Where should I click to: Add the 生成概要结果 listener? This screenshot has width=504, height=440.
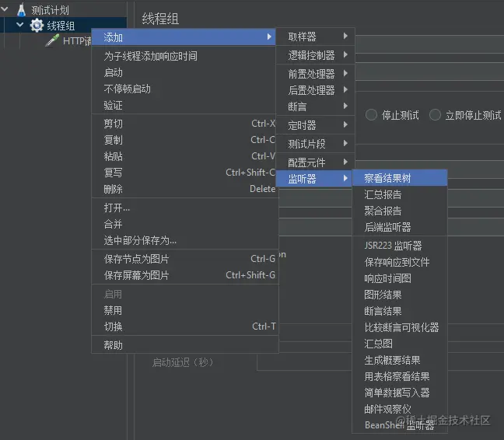(400, 360)
